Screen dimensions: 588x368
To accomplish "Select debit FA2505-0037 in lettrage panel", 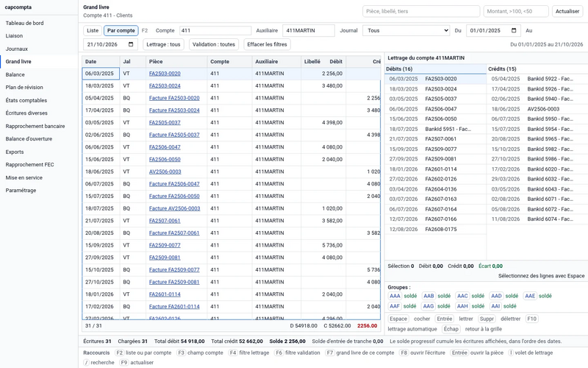I will click(435, 99).
